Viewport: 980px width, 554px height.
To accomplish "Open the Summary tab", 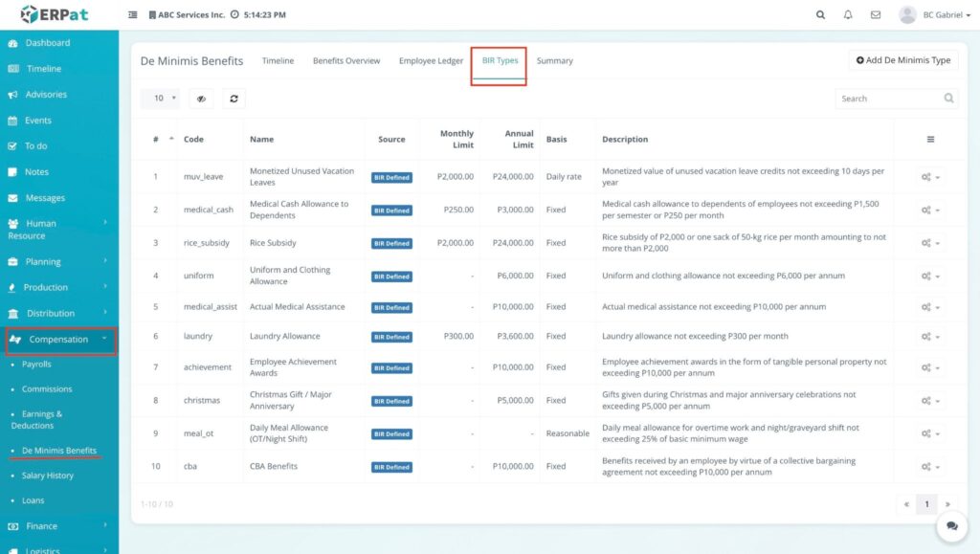I will [554, 61].
